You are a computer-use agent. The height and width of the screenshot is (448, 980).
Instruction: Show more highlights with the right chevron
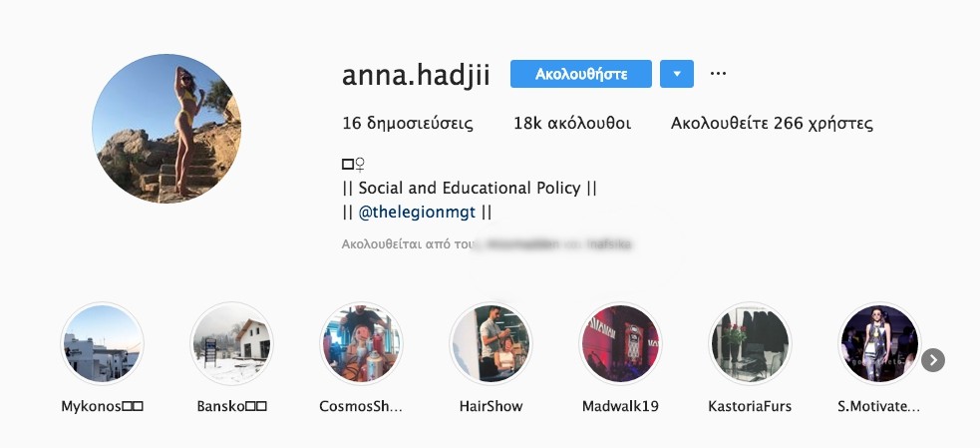(x=933, y=360)
